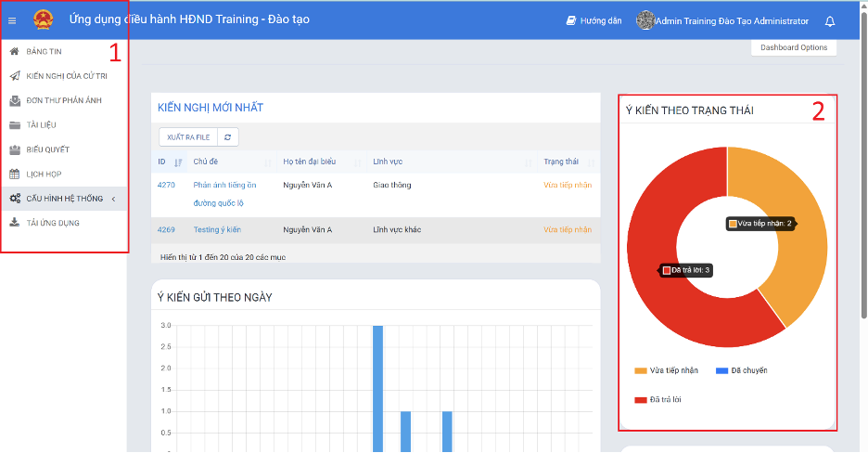Go to Biểu quyết in sidebar
This screenshot has height=453, width=868.
click(x=47, y=149)
